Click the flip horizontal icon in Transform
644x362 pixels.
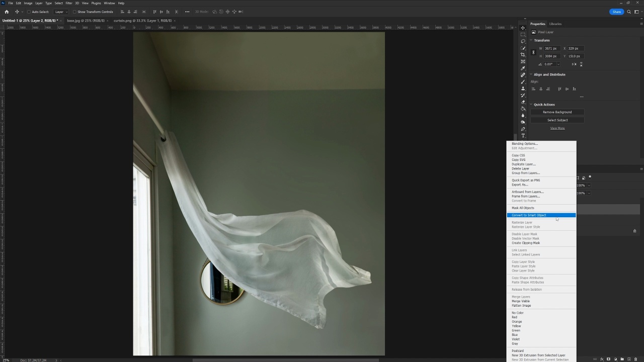pyautogui.click(x=574, y=64)
